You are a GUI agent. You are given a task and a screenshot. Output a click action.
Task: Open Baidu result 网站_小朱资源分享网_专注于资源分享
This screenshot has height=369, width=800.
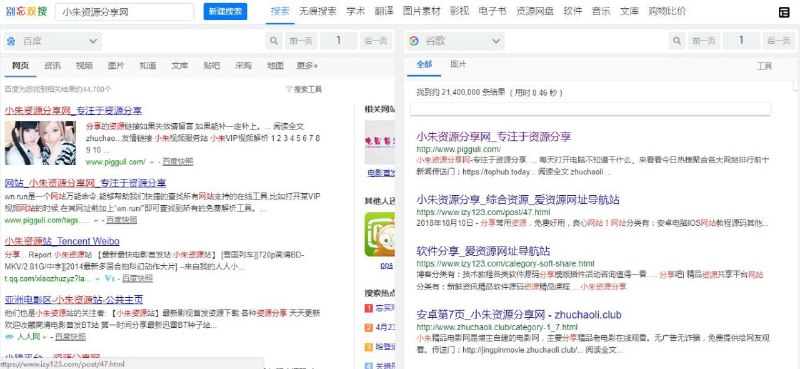pyautogui.click(x=85, y=183)
